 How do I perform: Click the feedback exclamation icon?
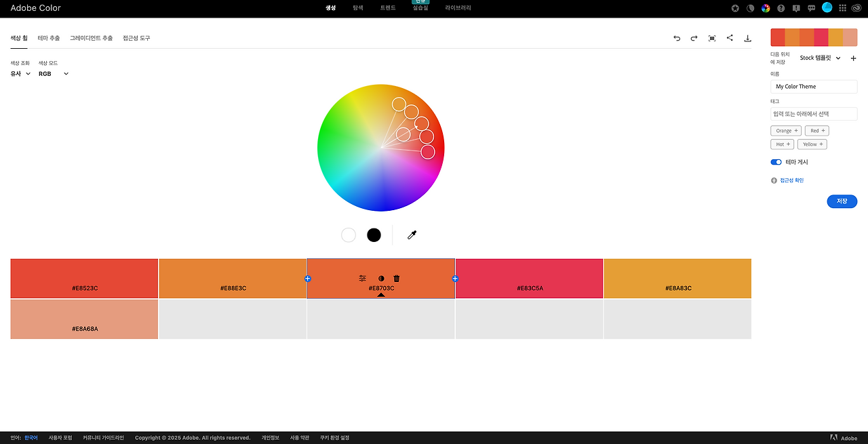click(796, 8)
